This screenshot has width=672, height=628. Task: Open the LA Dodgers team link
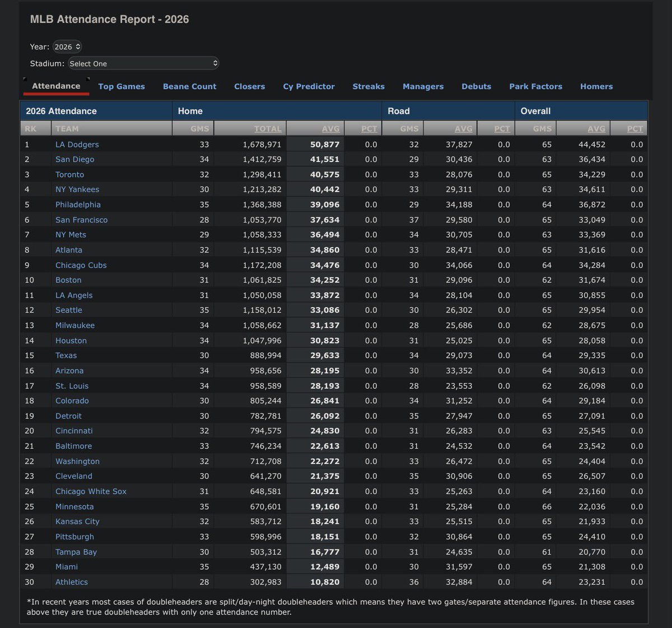coord(77,145)
